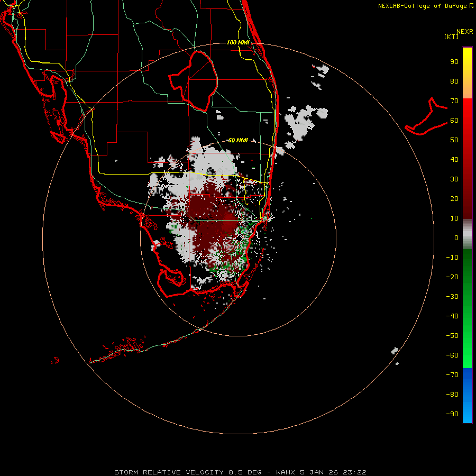Click the Lake Okeechobee outline on map
Viewport: 476px width, 476px height.
click(x=194, y=81)
